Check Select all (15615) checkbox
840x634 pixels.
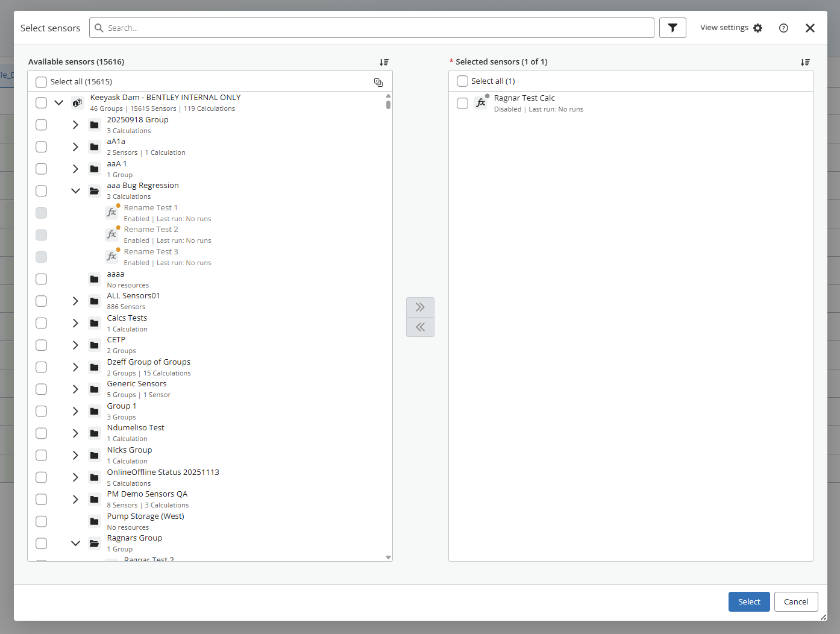tap(41, 82)
